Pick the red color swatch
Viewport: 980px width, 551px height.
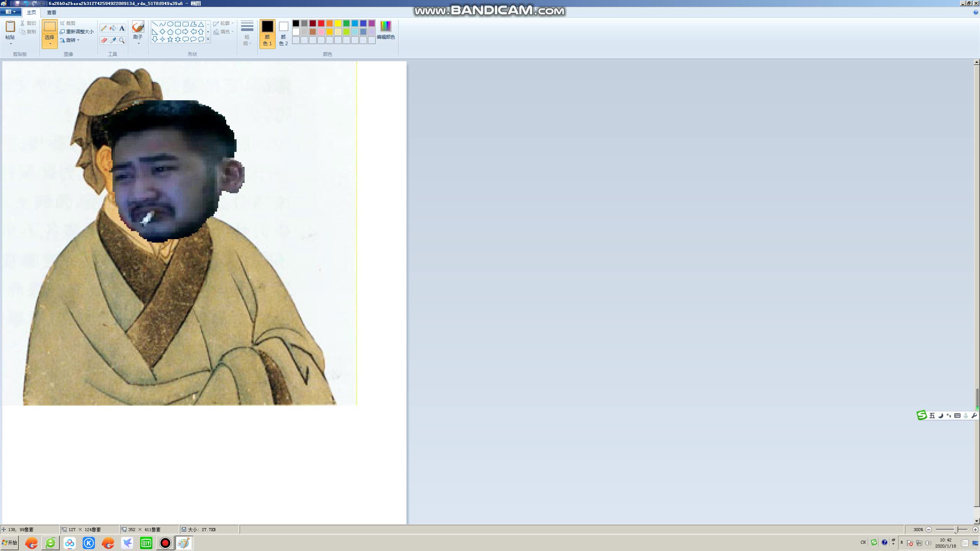coord(321,23)
